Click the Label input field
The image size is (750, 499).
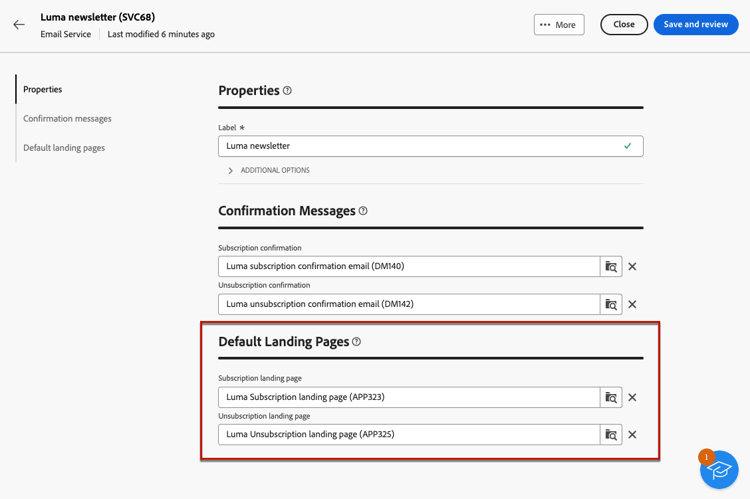tap(420, 146)
